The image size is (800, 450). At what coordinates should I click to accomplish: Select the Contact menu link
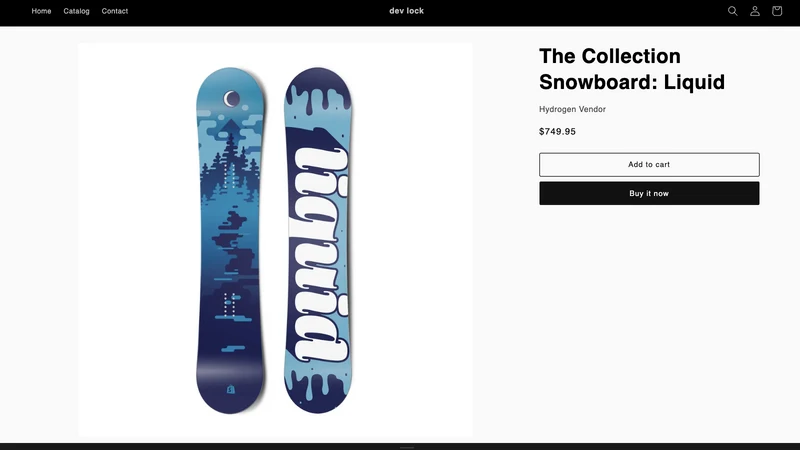(115, 11)
